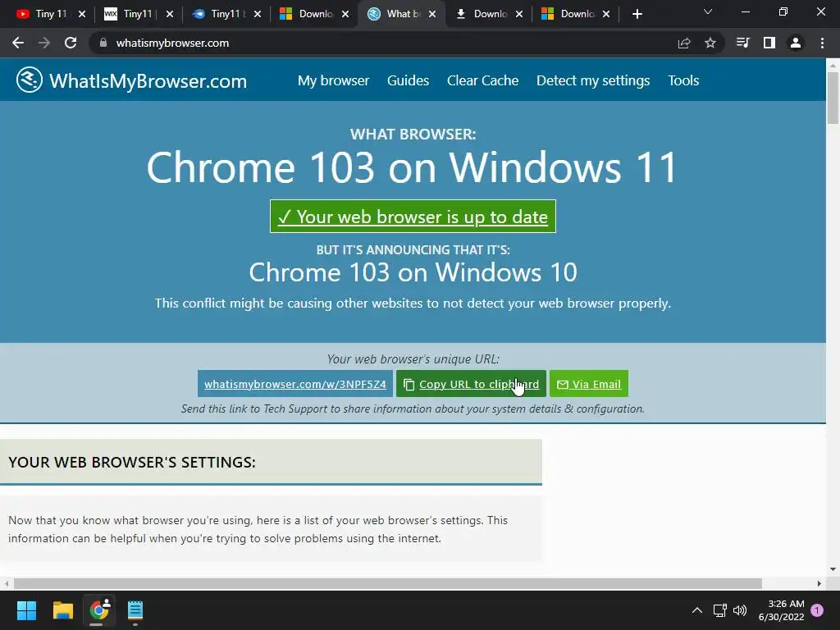Open the Chrome three-dot menu

pyautogui.click(x=822, y=43)
